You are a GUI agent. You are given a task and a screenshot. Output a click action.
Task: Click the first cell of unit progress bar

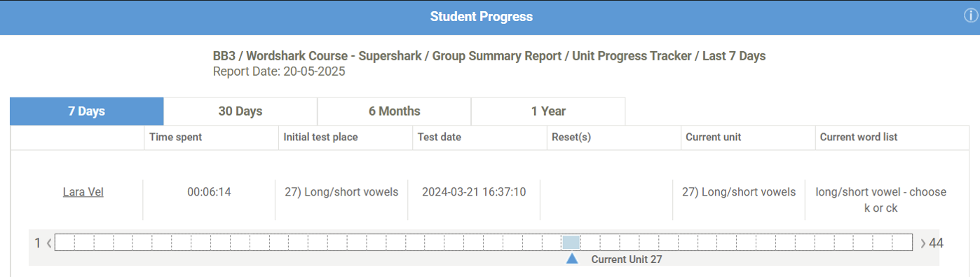coord(64,243)
